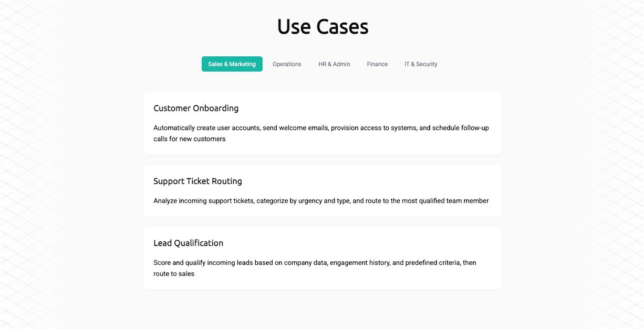Image resolution: width=644 pixels, height=329 pixels.
Task: Select the Lead Qualification card title
Action: [188, 243]
